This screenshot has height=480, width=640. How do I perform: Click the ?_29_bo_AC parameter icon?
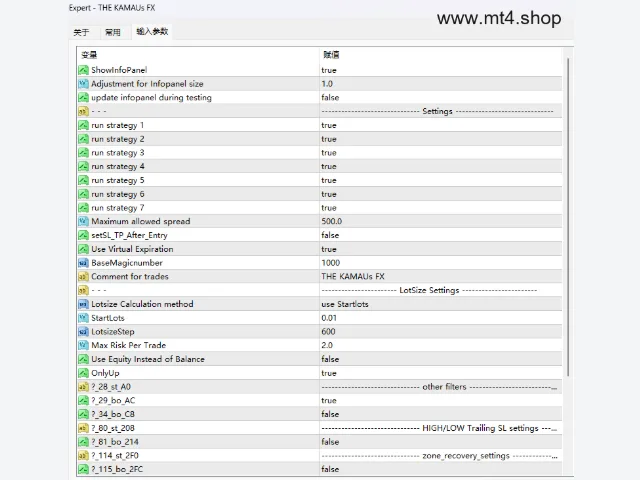click(83, 400)
